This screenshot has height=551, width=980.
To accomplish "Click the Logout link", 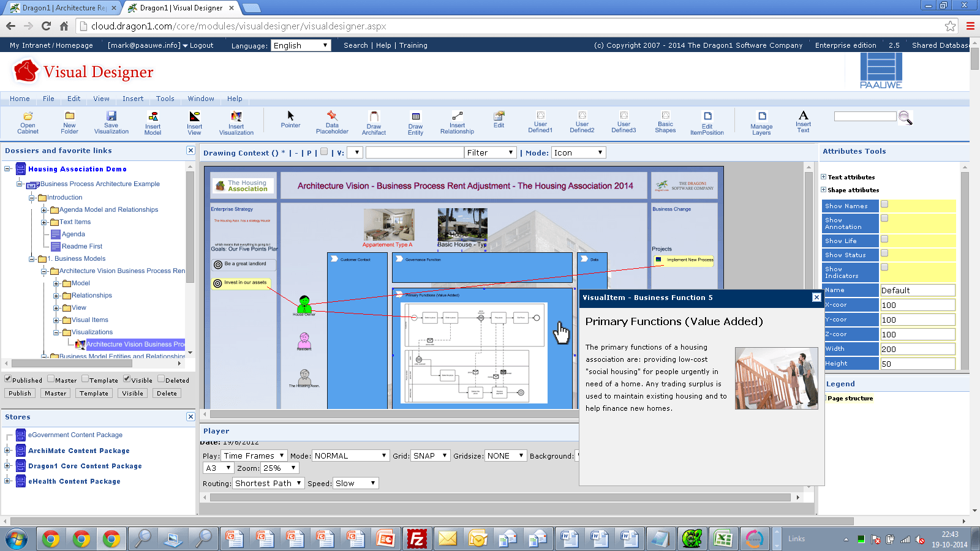I will pos(202,45).
